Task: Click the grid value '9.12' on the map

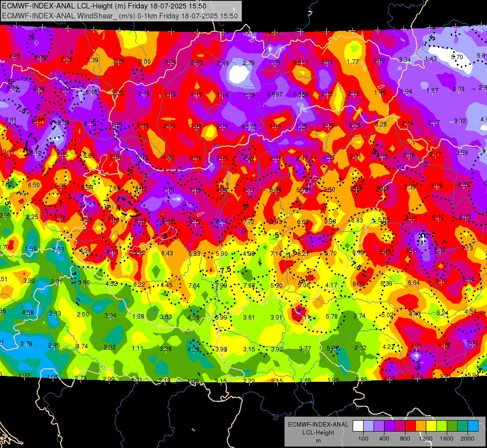Action: click(x=36, y=153)
